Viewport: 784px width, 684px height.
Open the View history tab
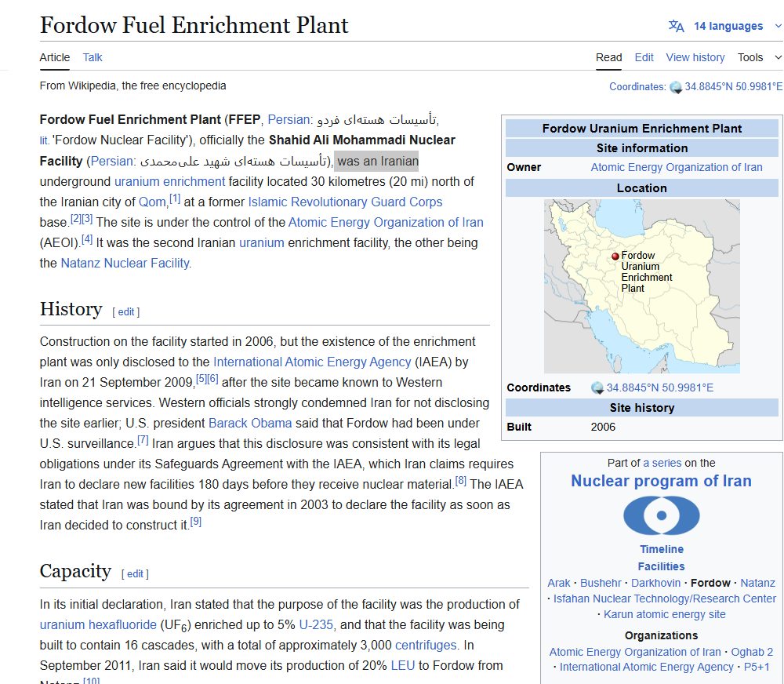click(x=695, y=57)
